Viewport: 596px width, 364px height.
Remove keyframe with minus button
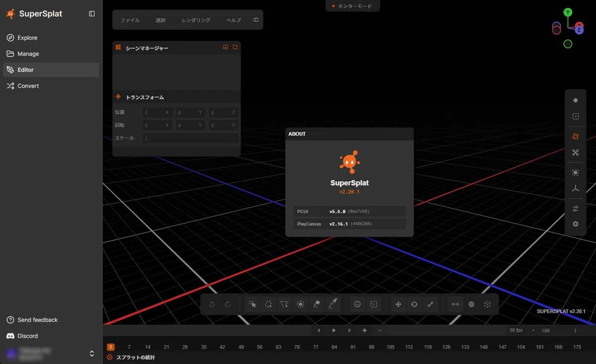point(379,330)
